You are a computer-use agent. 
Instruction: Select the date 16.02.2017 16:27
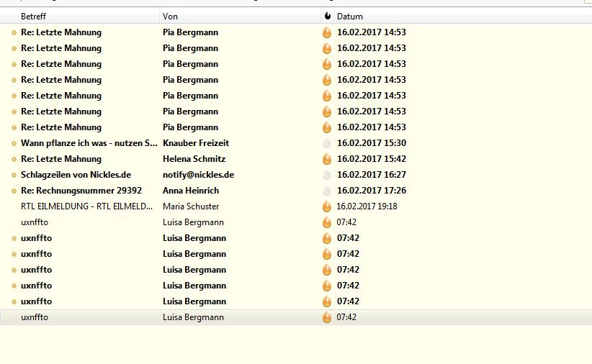coord(372,175)
